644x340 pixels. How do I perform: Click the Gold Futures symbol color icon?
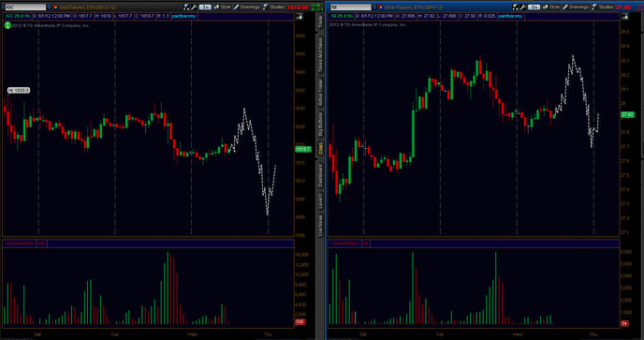(55, 7)
